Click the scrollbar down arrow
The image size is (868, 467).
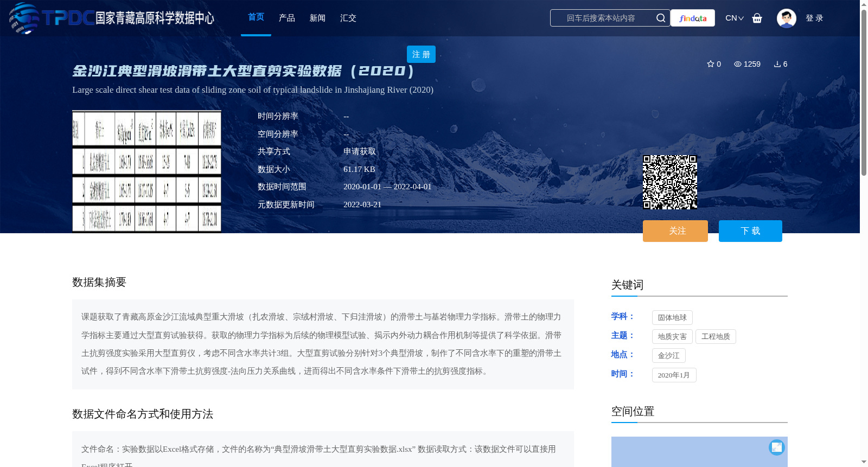click(x=864, y=462)
